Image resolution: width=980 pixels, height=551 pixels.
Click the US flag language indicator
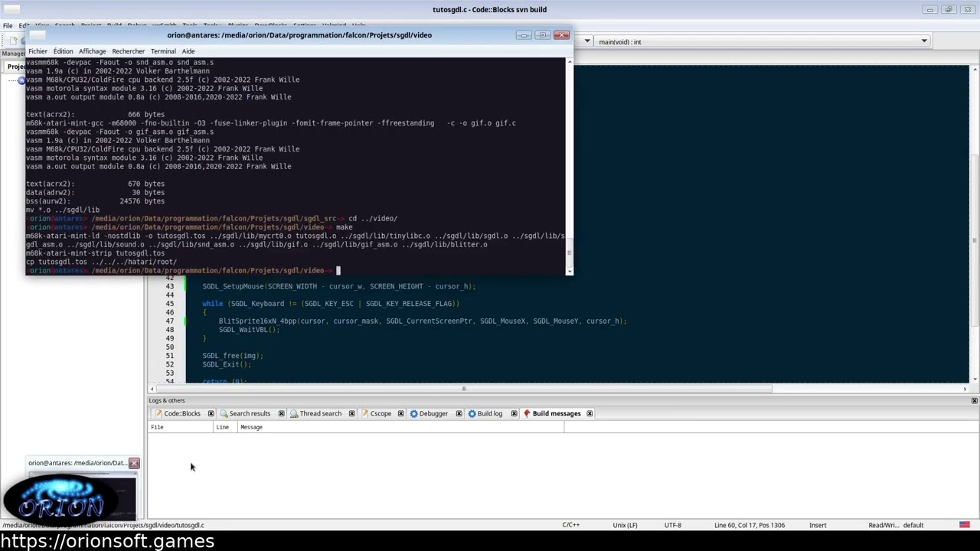point(964,525)
